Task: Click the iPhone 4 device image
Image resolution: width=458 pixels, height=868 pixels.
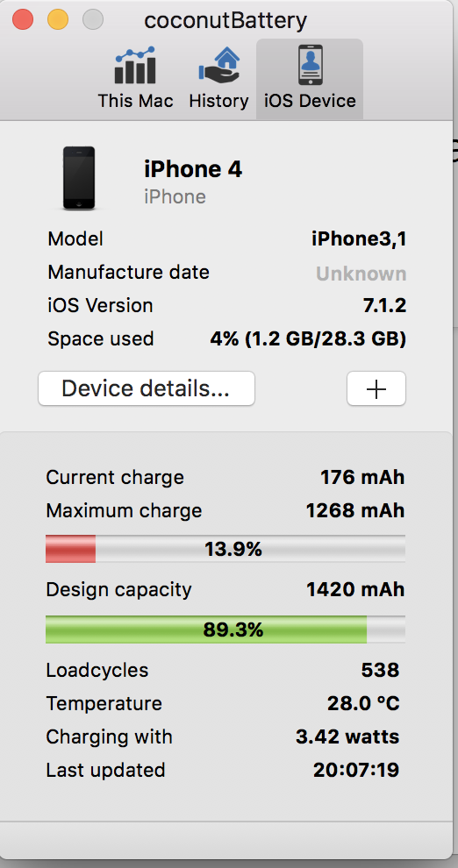Action: (x=79, y=178)
